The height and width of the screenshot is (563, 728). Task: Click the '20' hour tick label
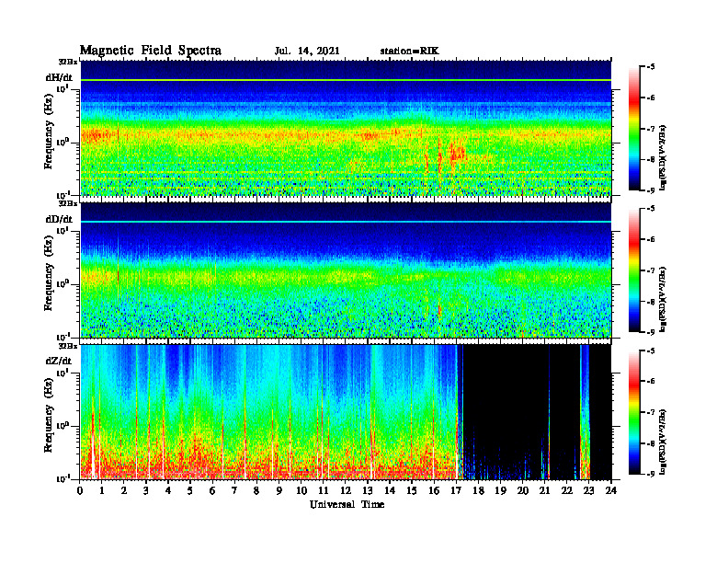[522, 491]
